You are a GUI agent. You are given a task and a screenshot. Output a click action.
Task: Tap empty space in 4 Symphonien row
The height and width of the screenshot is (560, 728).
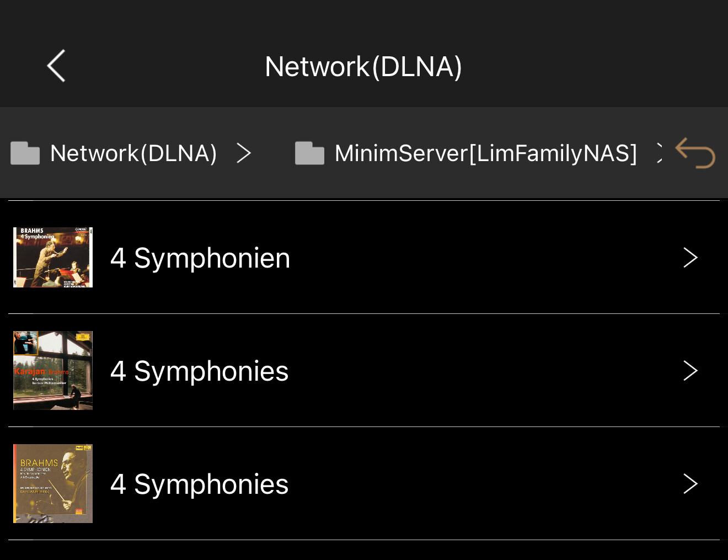click(x=485, y=258)
